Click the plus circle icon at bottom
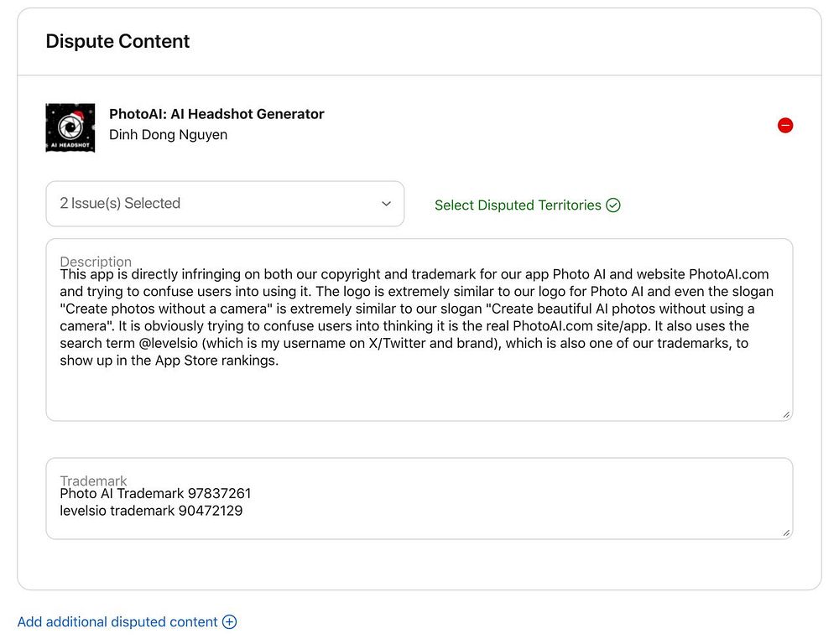The image size is (839, 644). tap(229, 622)
